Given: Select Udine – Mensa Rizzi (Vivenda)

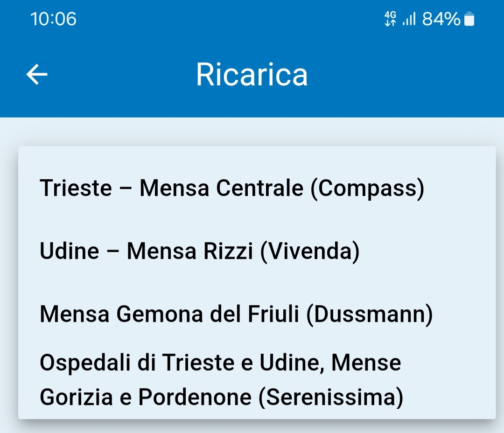Looking at the screenshot, I should pyautogui.click(x=257, y=251).
